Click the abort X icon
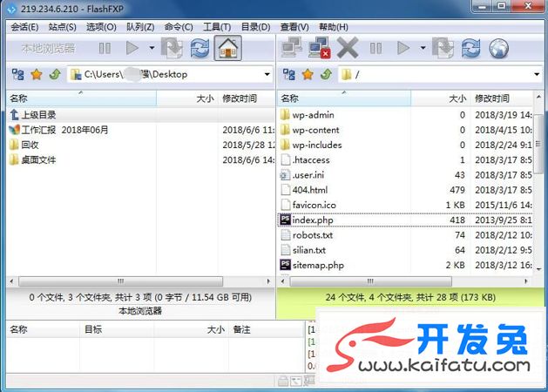The image size is (548, 392). [x=348, y=48]
